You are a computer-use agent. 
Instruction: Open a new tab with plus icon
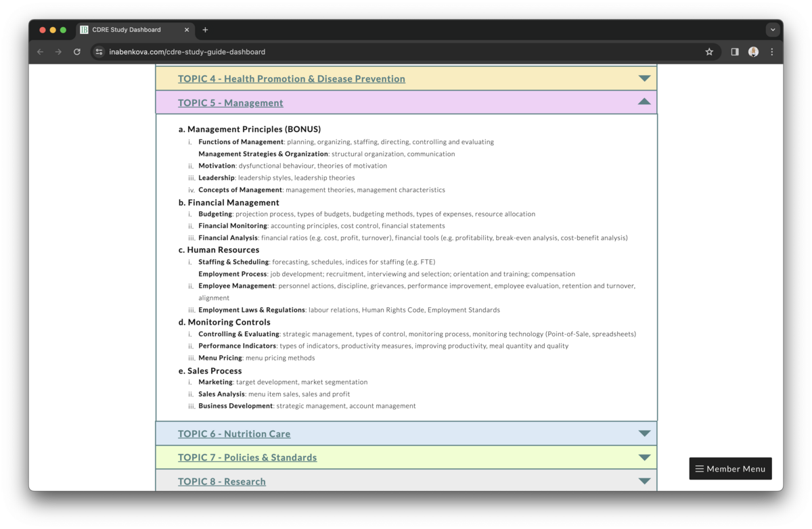point(205,30)
